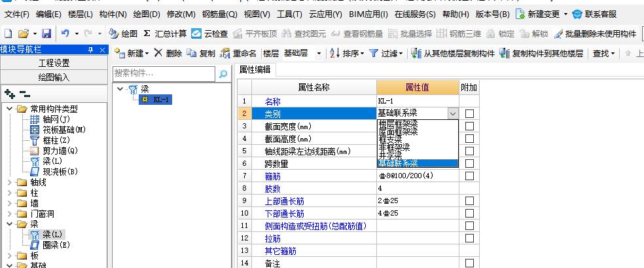The height and width of the screenshot is (268, 644).
Task: Click the Save disk icon
Action: click(x=46, y=33)
